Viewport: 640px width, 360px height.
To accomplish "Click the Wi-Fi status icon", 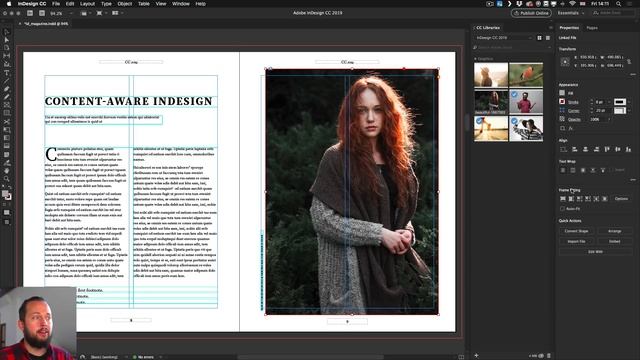I will pyautogui.click(x=572, y=4).
